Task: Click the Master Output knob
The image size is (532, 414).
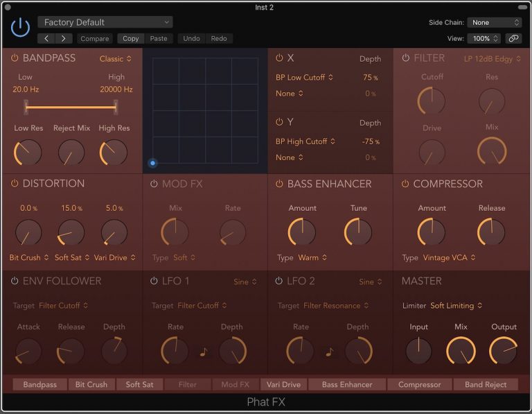Action: [504, 350]
